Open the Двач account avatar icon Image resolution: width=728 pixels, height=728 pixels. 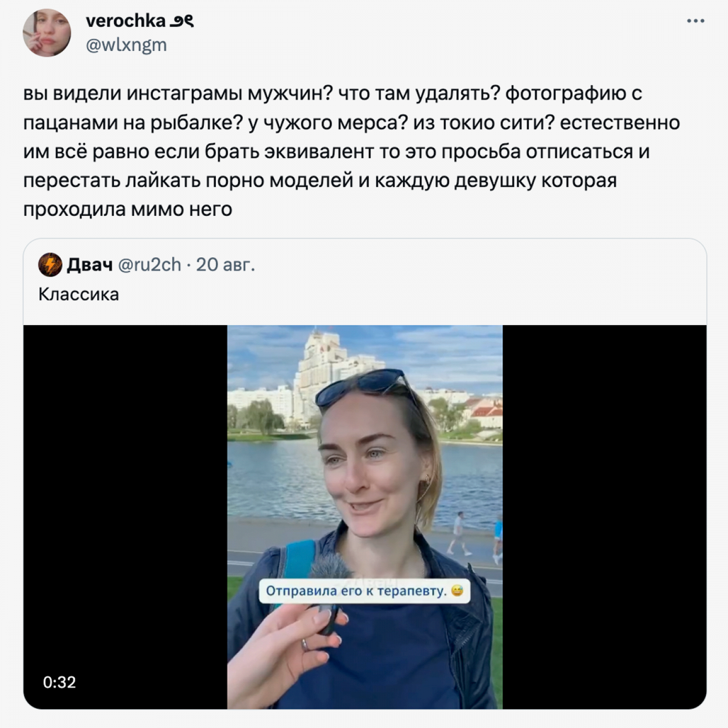point(50,265)
